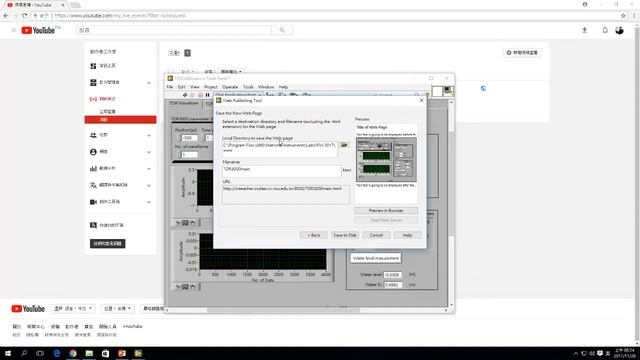
Task: Click the Run arrow in LabVIEW toolbar
Action: pos(184,95)
